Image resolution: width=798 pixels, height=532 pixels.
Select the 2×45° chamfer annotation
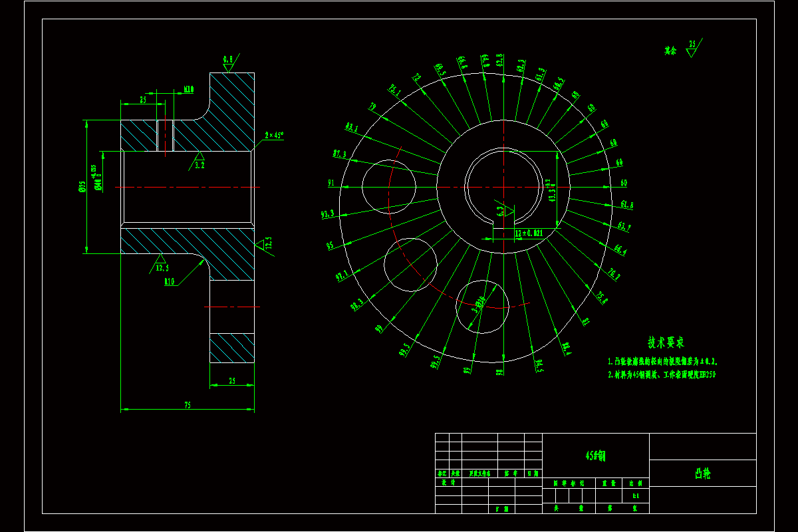(x=274, y=135)
